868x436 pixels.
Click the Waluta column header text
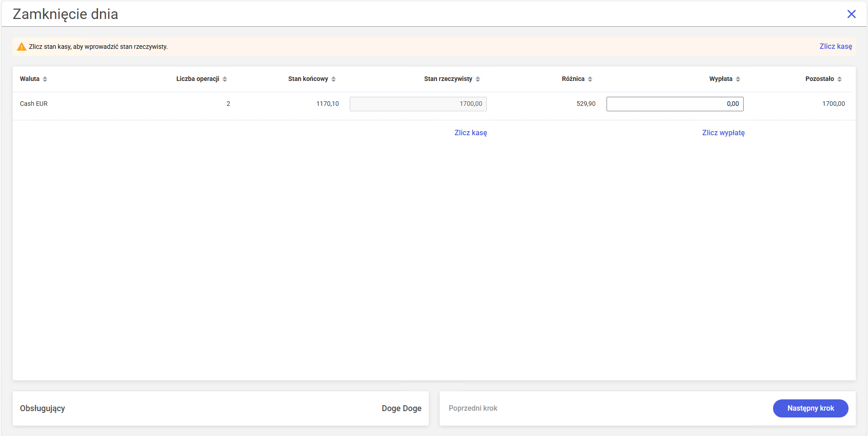pyautogui.click(x=29, y=79)
